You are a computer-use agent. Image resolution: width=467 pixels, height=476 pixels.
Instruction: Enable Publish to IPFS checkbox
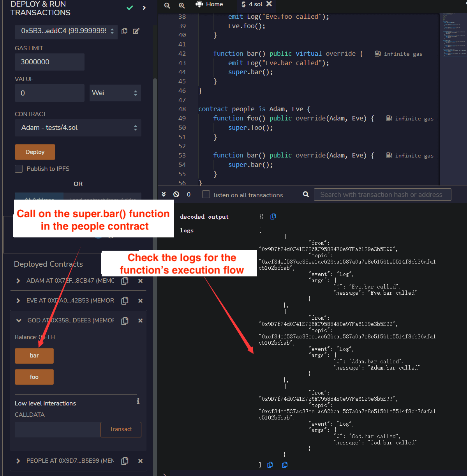pos(19,169)
